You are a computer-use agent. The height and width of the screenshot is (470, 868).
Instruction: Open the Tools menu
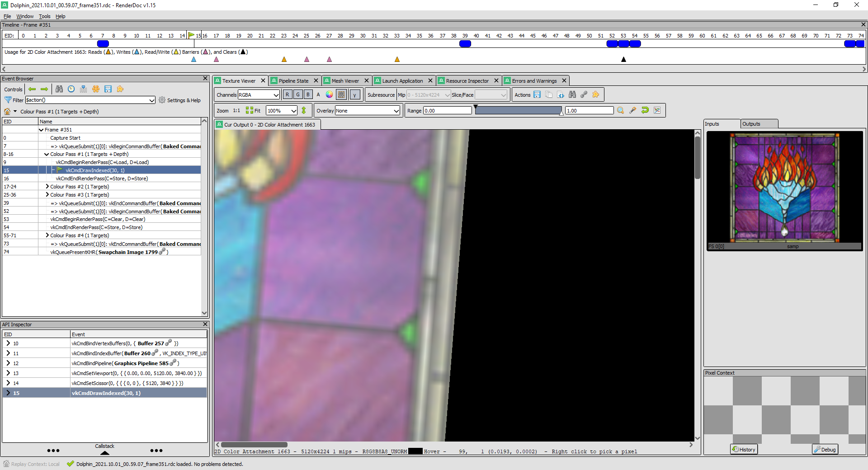coord(44,16)
